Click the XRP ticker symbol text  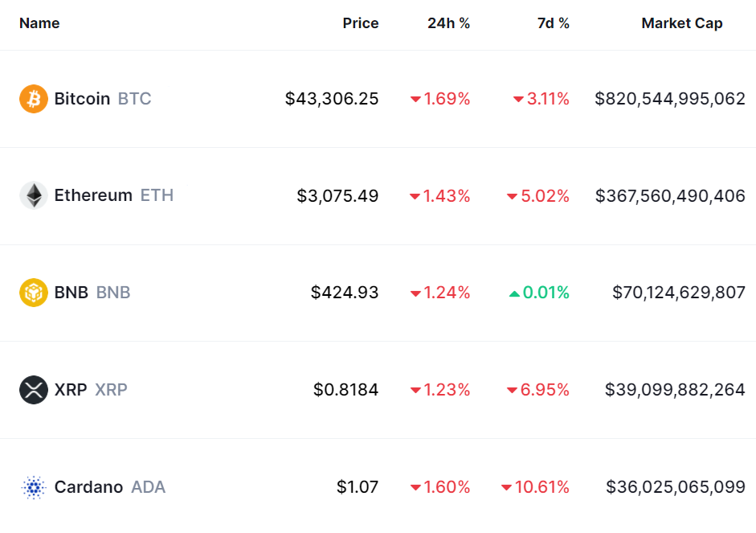(x=111, y=390)
